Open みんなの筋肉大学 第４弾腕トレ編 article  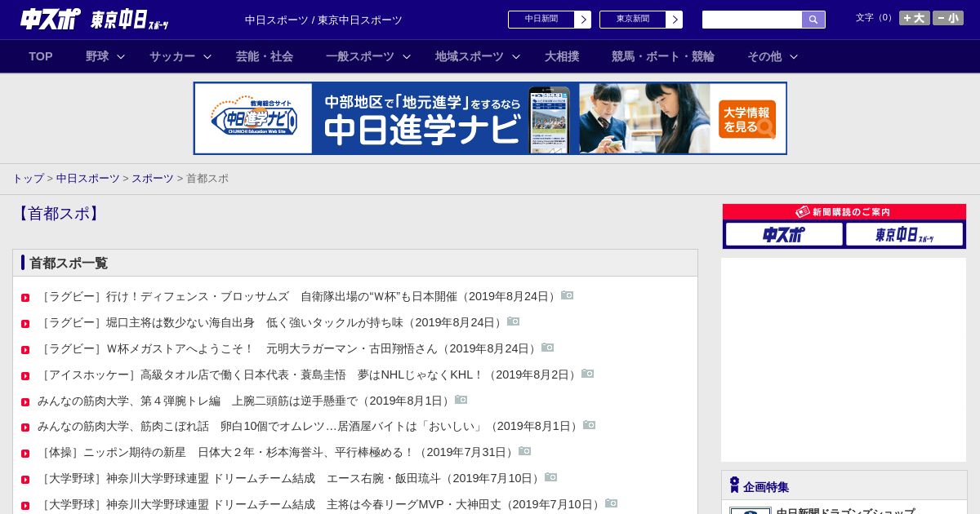[246, 401]
